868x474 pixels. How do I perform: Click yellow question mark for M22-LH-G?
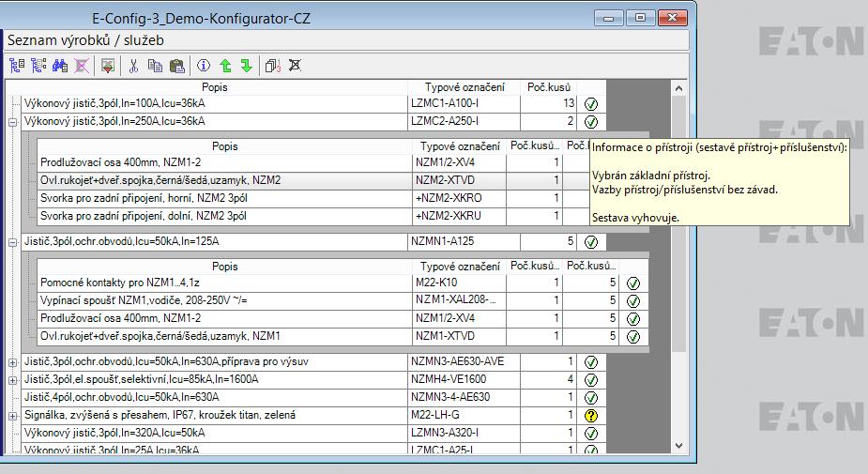click(590, 415)
